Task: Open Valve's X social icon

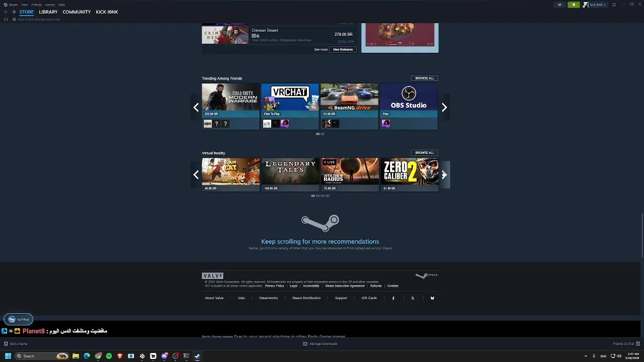Action: click(413, 298)
